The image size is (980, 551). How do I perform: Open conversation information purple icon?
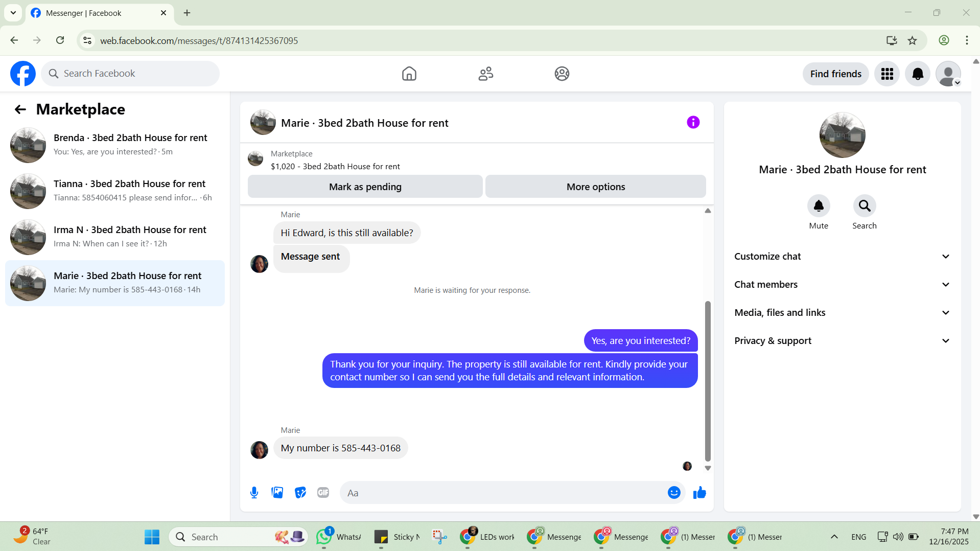[693, 122]
